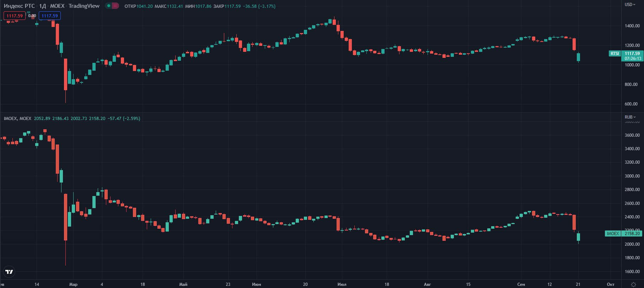Click the Авг label on time axis
The height and width of the screenshot is (288, 644).
427,284
